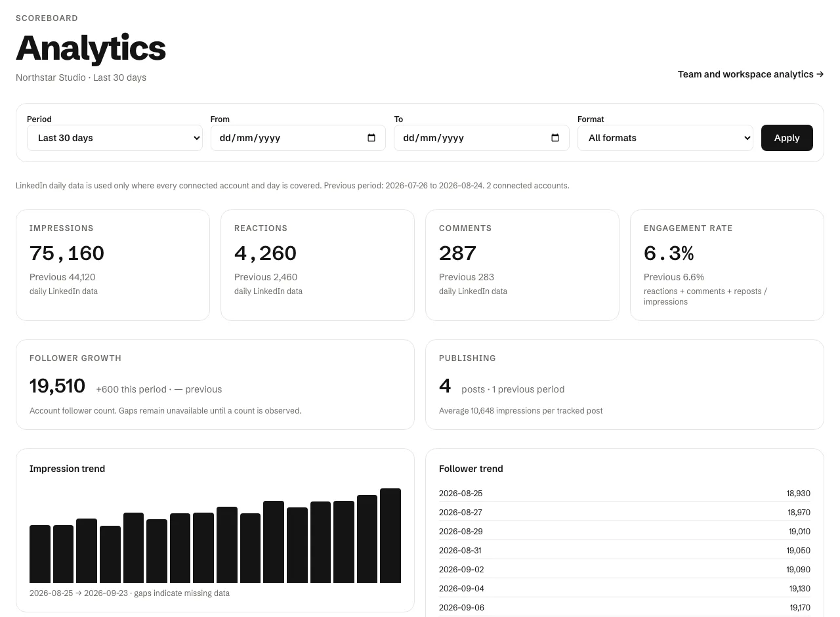Select the 2026-09-06 follower trend row
The height and width of the screenshot is (617, 840).
pyautogui.click(x=625, y=608)
